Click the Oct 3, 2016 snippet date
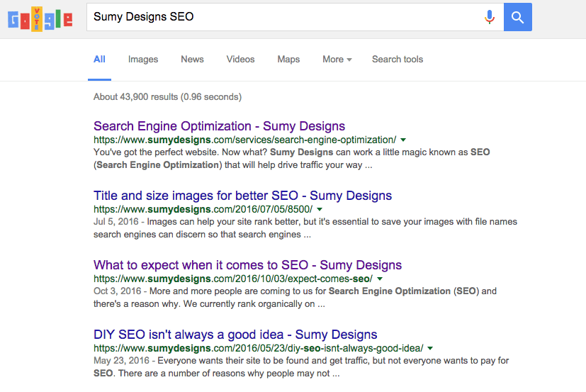This screenshot has width=586, height=392. click(x=118, y=291)
